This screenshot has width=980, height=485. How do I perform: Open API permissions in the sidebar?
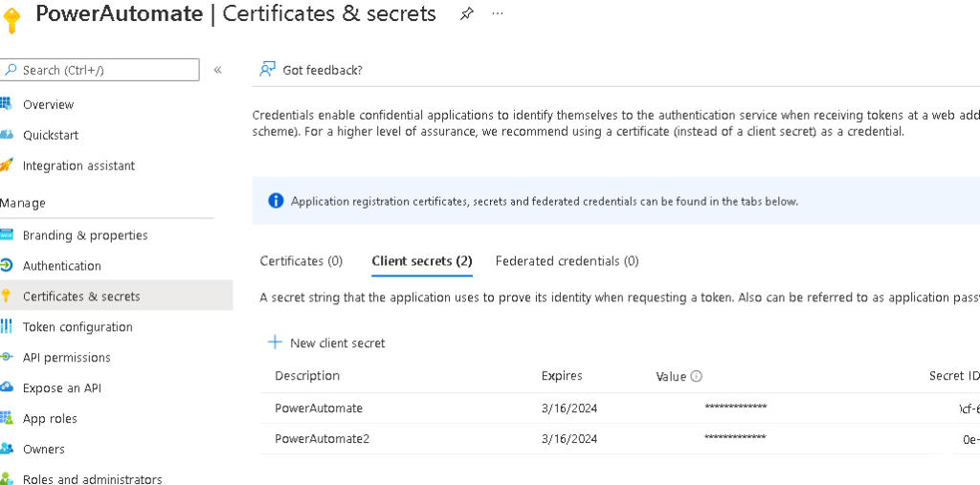66,358
